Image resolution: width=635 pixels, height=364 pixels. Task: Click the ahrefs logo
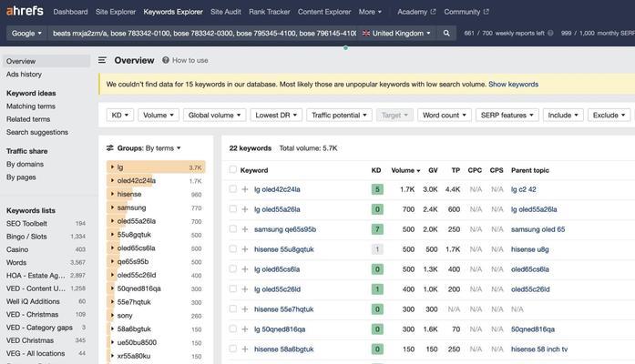[x=25, y=11]
